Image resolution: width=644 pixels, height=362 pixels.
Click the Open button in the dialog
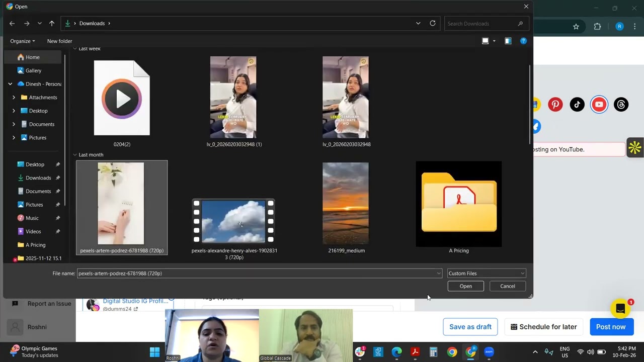click(466, 286)
